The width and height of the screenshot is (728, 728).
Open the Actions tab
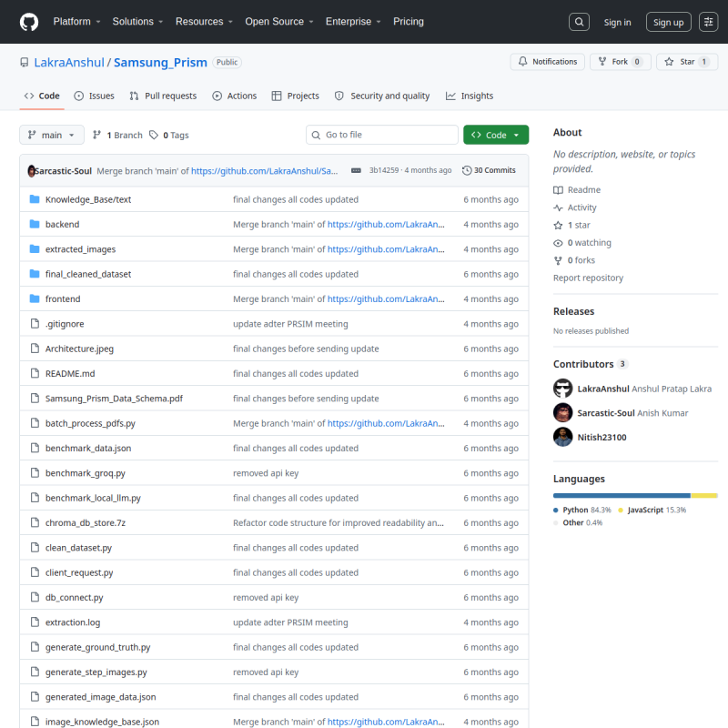235,96
